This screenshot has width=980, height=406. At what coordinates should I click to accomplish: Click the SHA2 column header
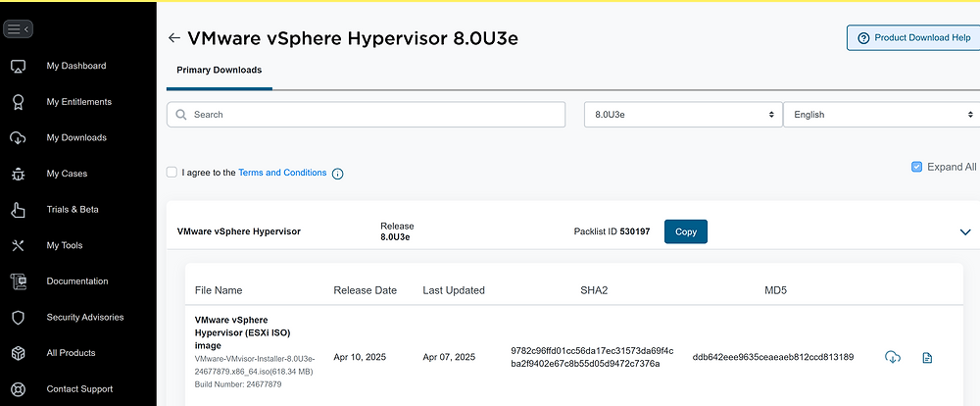[594, 290]
